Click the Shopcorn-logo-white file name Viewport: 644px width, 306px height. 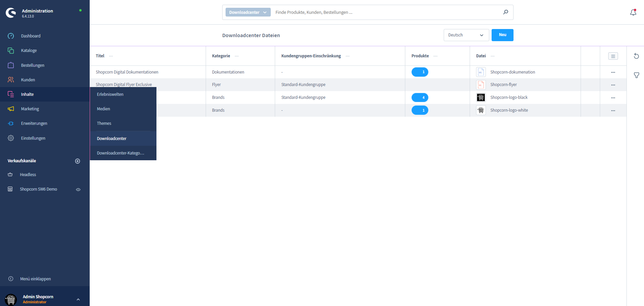click(x=509, y=110)
